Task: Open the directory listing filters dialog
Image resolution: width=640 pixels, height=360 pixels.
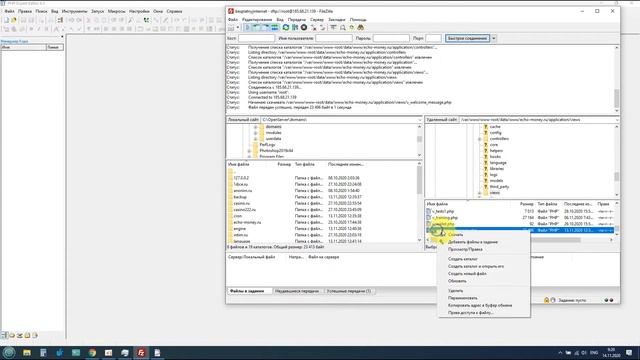Action: pos(333,28)
